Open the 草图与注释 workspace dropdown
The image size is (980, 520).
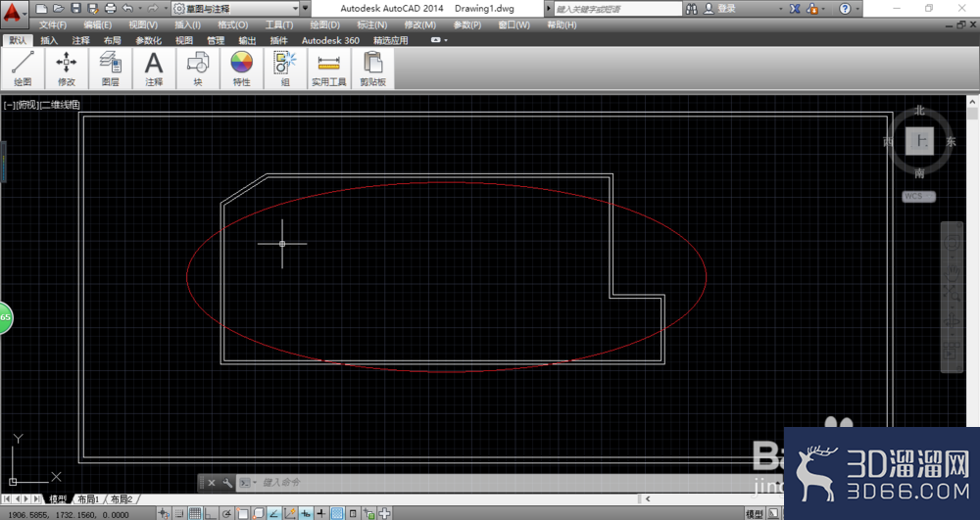tap(235, 9)
